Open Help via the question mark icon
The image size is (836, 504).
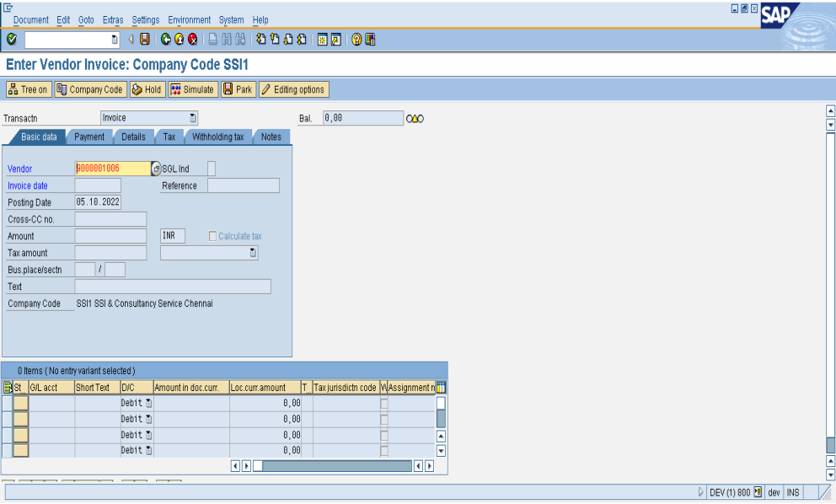356,40
